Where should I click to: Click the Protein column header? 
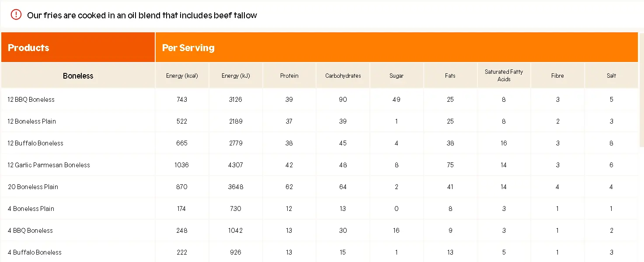[x=289, y=76]
